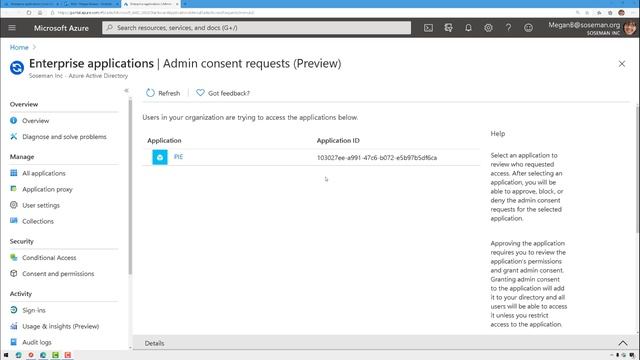This screenshot has width=640, height=360.
Task: Open the portal settings gear
Action: tap(488, 28)
